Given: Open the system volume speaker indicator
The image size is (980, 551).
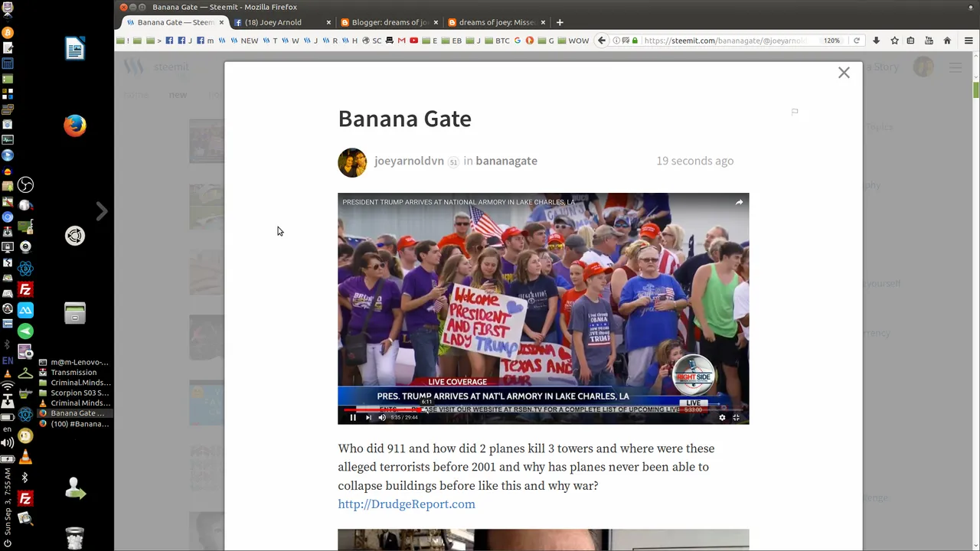Looking at the screenshot, I should [x=8, y=444].
